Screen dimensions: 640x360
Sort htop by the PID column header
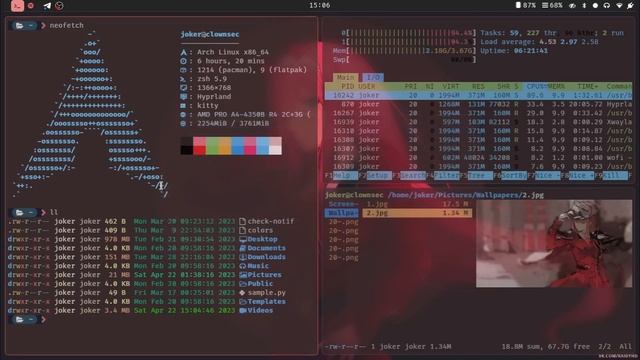click(x=347, y=87)
